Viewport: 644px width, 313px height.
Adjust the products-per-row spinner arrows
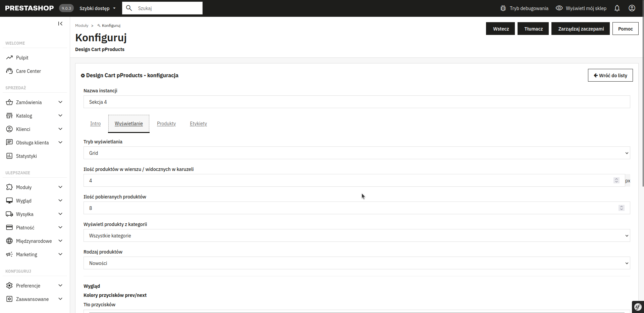616,180
